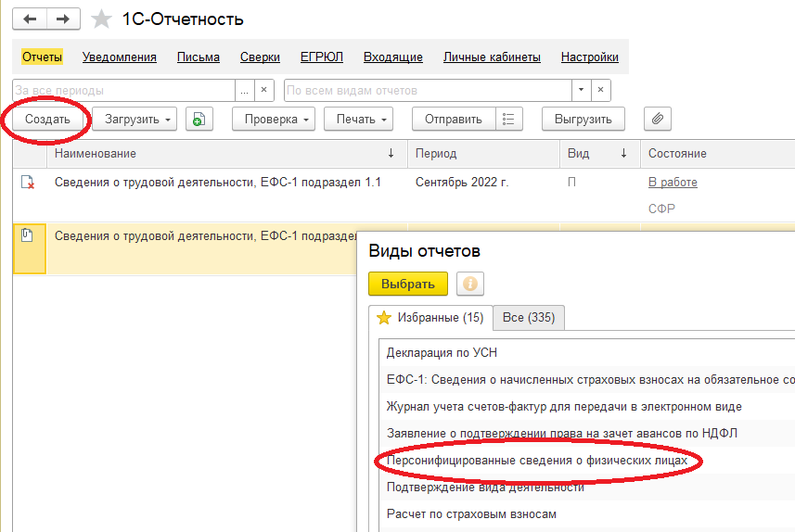Clear the period filter with its X button

[263, 90]
